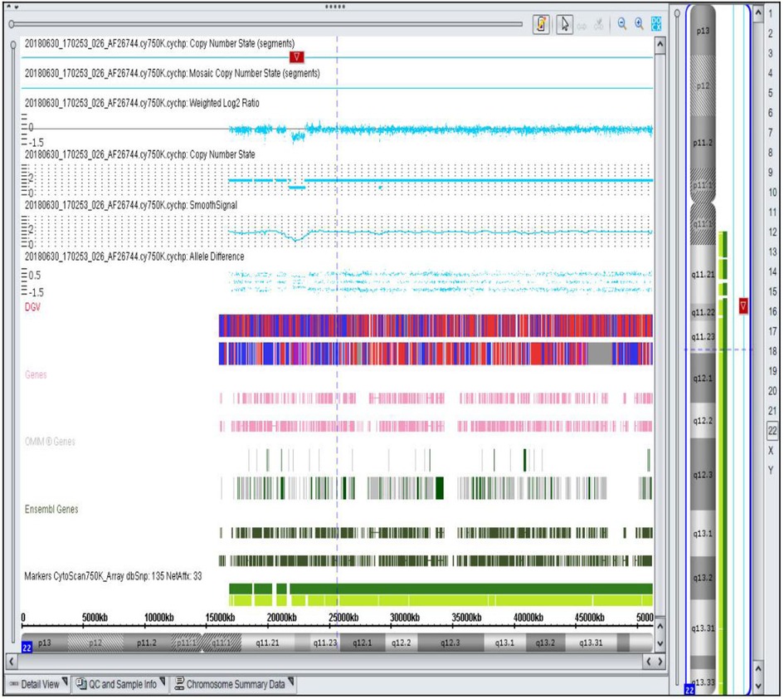Click the vertical slider knob left of the tracks

(13, 45)
